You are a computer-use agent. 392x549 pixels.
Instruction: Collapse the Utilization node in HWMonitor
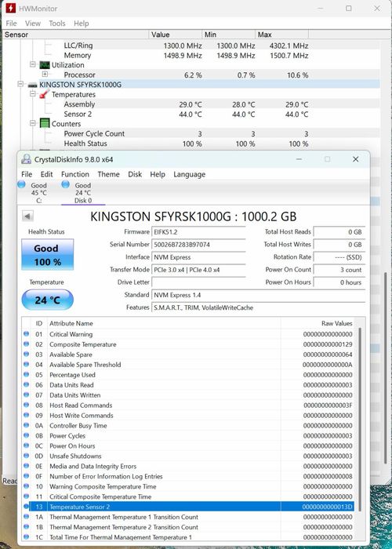[x=33, y=64]
